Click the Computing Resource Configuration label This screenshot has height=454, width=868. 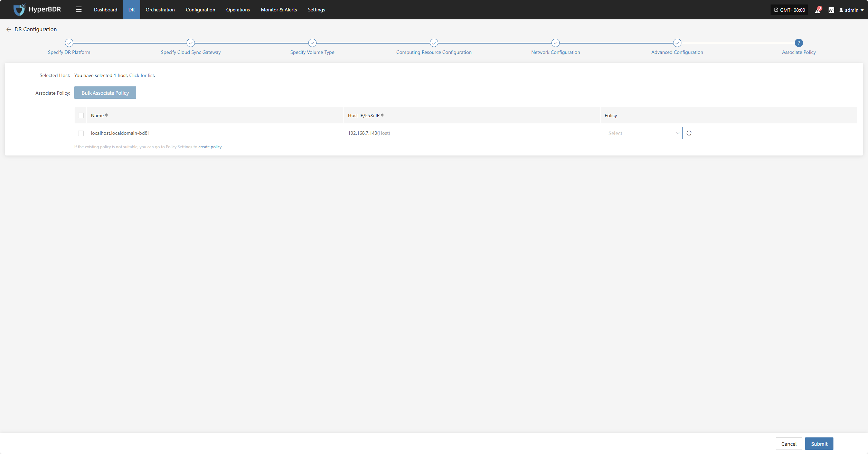point(434,52)
